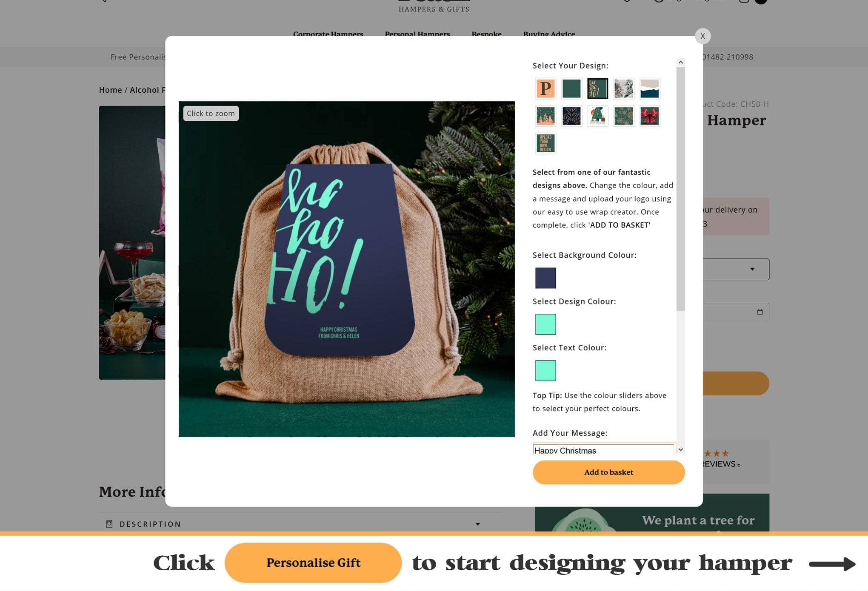The height and width of the screenshot is (591, 868).
Task: Select the 'Ho Ho Ho' text design icon
Action: coord(597,88)
